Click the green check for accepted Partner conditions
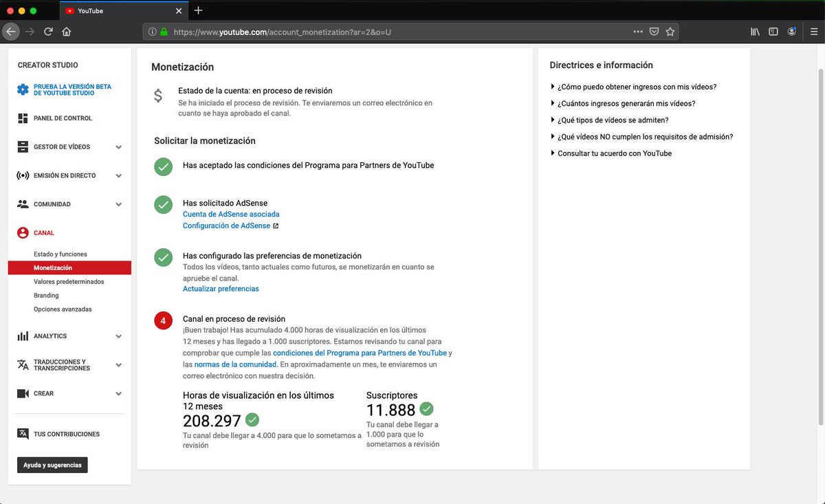Screen dimensions: 825x504 pos(163,166)
